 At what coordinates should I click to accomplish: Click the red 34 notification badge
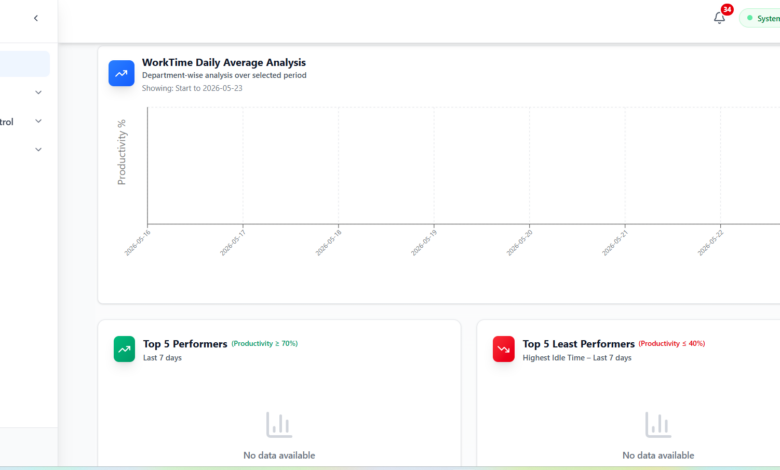click(x=727, y=9)
